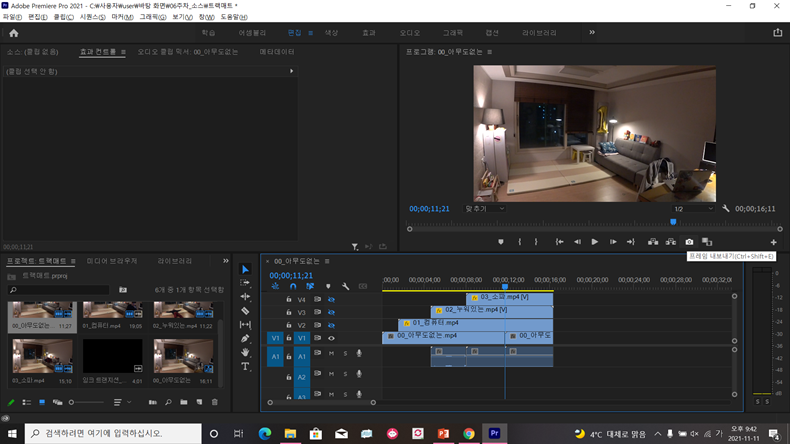Switch Project panel to List view
Screen dimensions: 790x444
coord(26,402)
